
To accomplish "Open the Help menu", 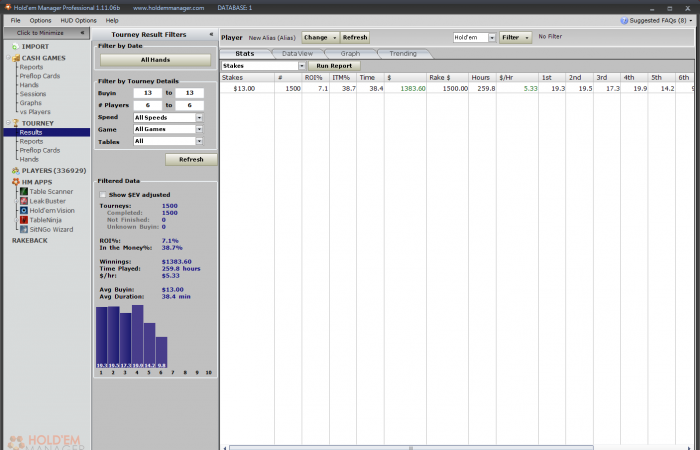I will [x=112, y=21].
